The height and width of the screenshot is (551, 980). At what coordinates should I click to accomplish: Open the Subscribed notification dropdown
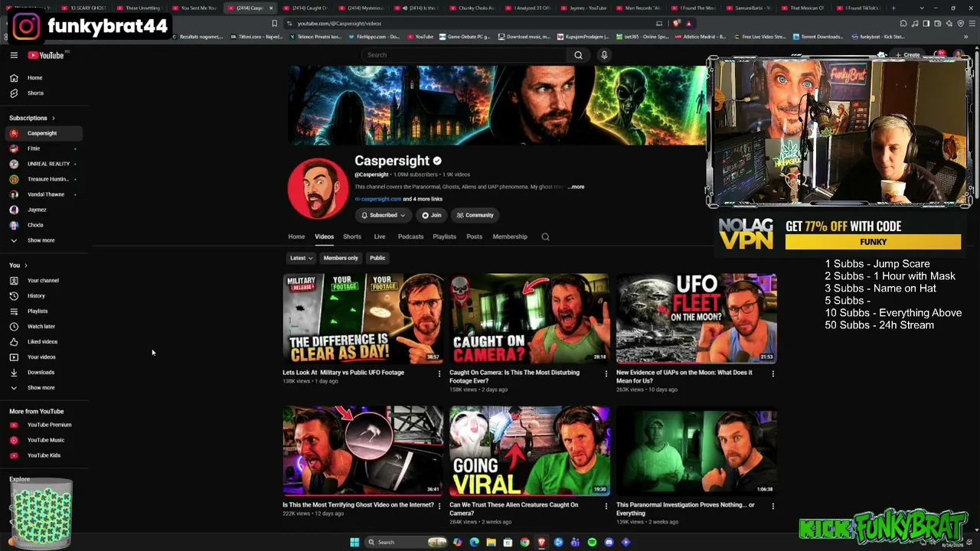[x=383, y=216]
